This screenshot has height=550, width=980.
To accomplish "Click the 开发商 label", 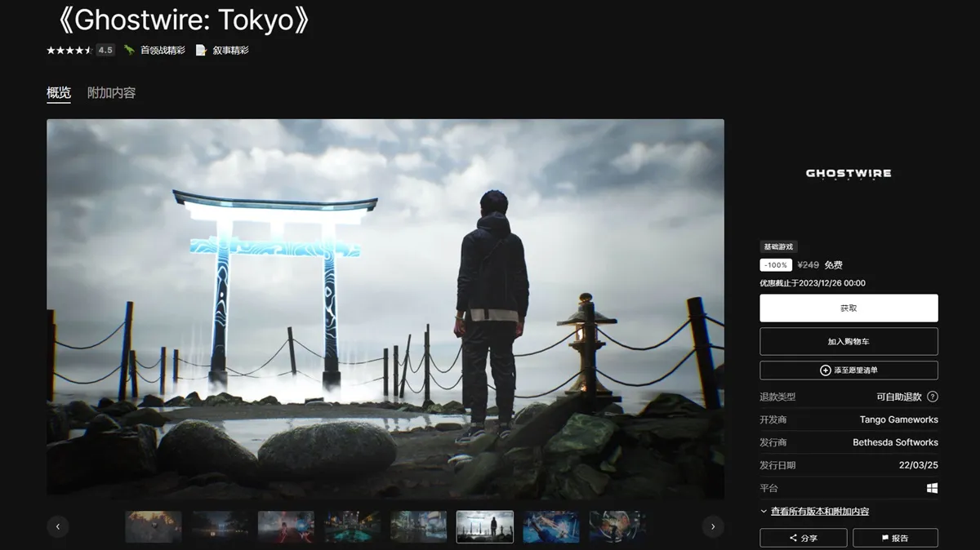I will [x=773, y=419].
